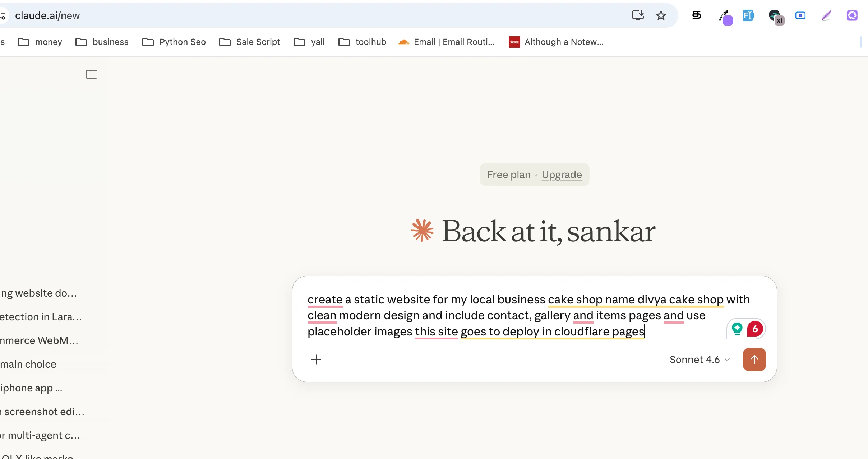Open 'iphone app' chat from history

point(31,388)
